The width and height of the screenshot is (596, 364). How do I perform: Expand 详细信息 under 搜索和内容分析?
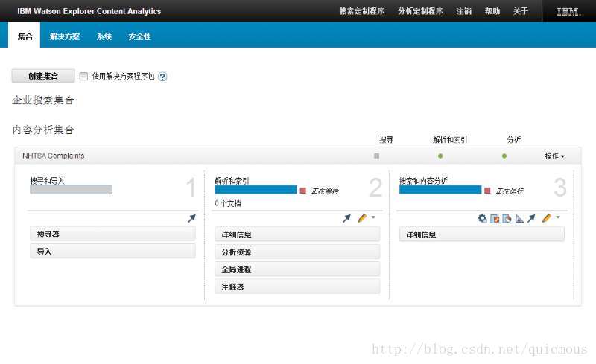pos(482,234)
